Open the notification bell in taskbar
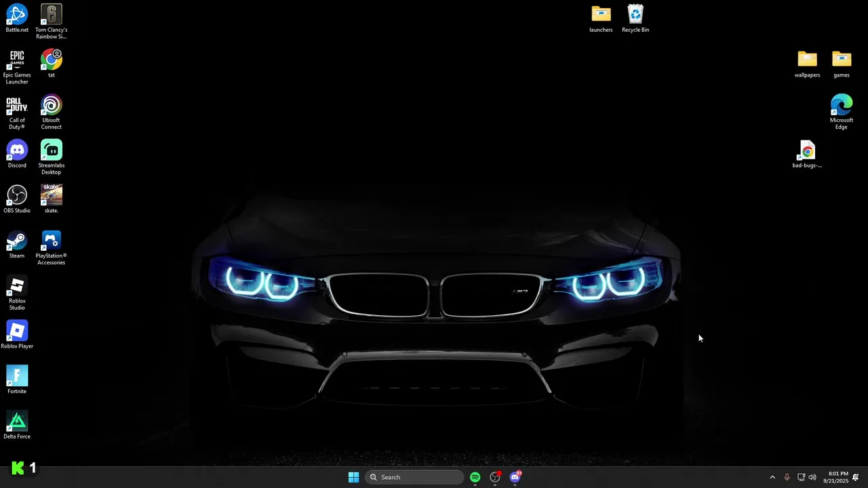 856,477
